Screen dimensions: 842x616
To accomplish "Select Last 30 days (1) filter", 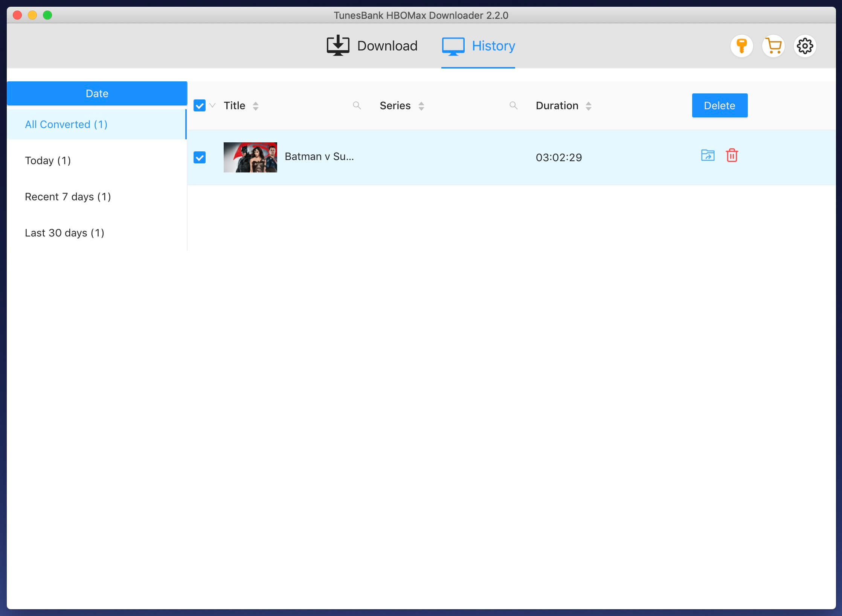I will pos(96,233).
